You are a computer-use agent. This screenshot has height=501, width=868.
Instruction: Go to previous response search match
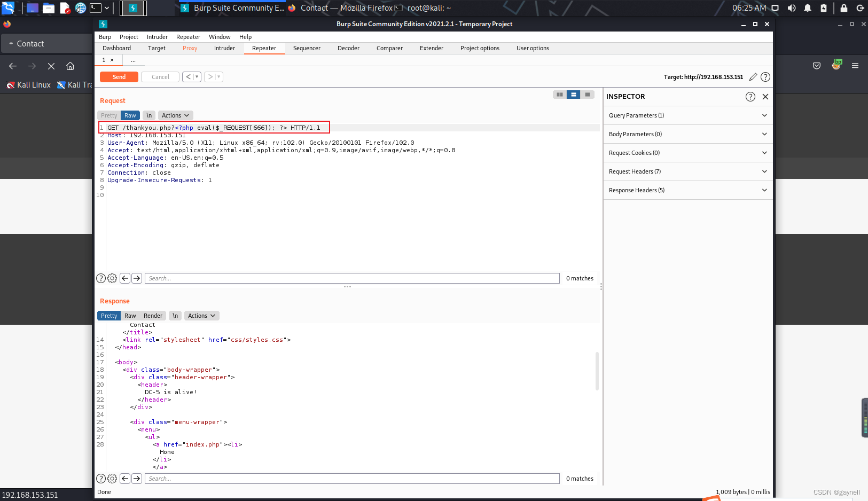[x=125, y=479]
